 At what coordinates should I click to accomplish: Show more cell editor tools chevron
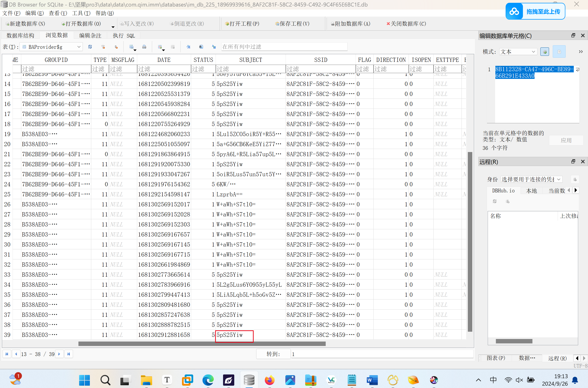(581, 52)
